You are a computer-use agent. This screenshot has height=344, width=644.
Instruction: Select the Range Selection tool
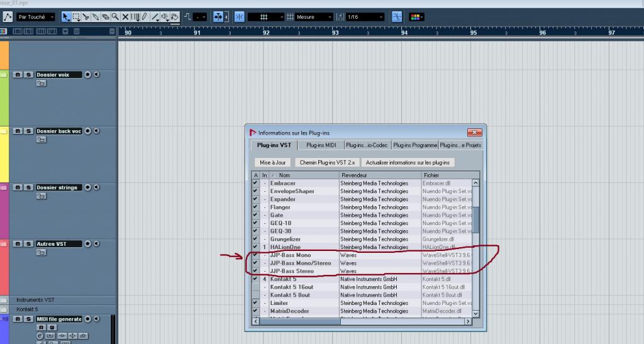click(76, 17)
